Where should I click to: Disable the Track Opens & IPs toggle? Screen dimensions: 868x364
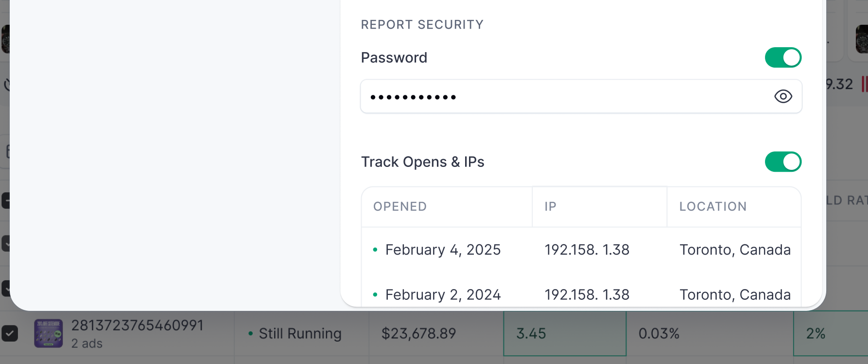click(783, 162)
